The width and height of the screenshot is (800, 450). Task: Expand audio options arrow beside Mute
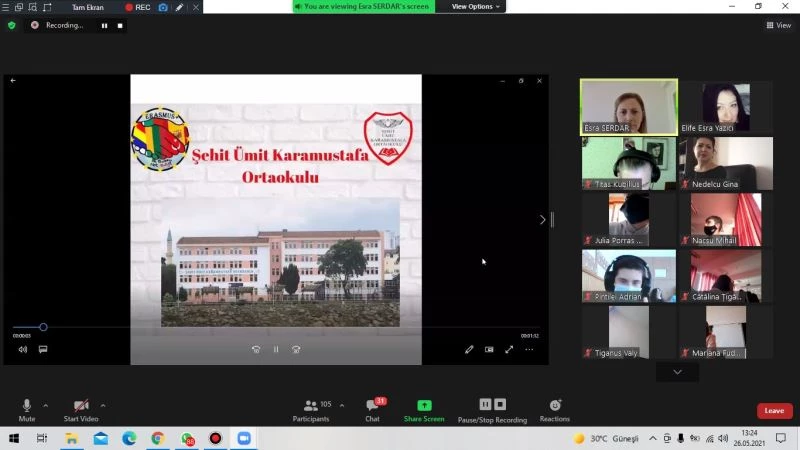tap(46, 405)
